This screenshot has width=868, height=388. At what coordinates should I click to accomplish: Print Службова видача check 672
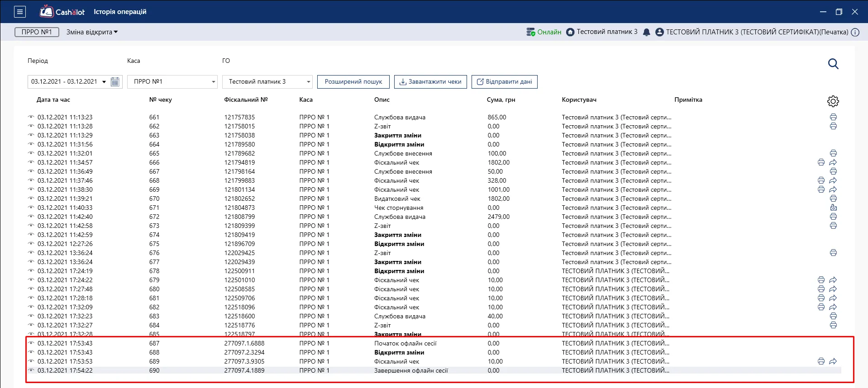tap(833, 217)
